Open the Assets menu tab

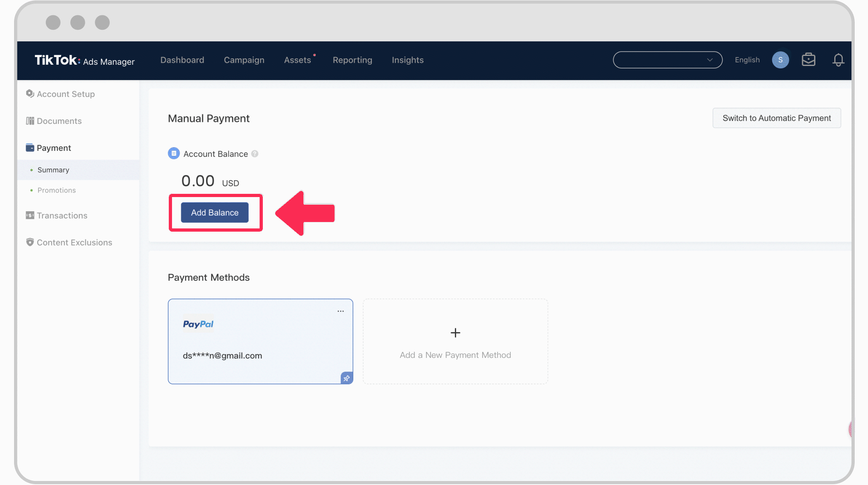(x=297, y=60)
